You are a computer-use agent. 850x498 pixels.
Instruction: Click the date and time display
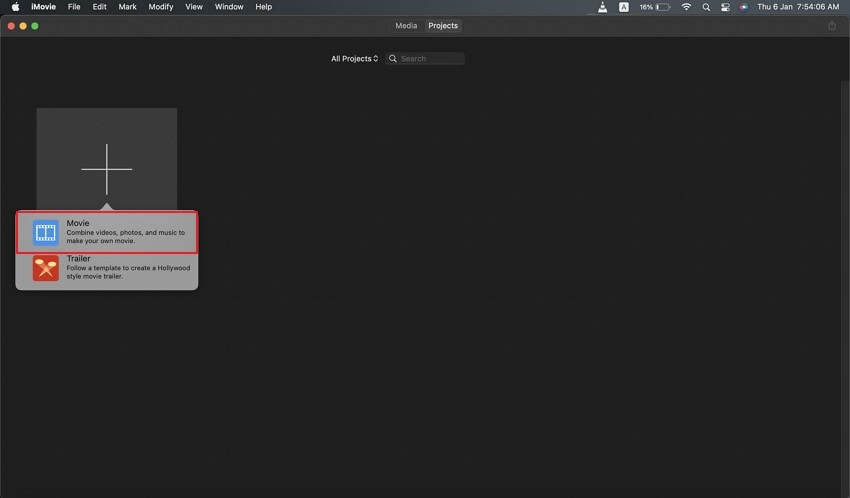(x=798, y=7)
